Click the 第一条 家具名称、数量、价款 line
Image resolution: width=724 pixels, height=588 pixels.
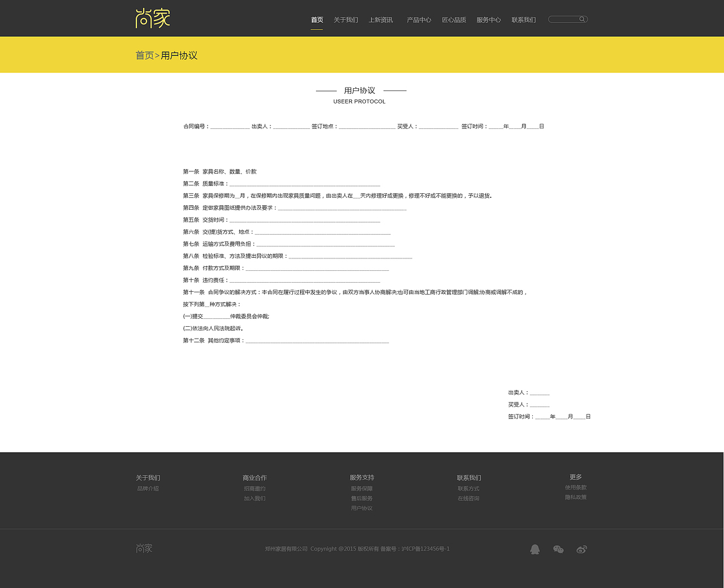[219, 171]
